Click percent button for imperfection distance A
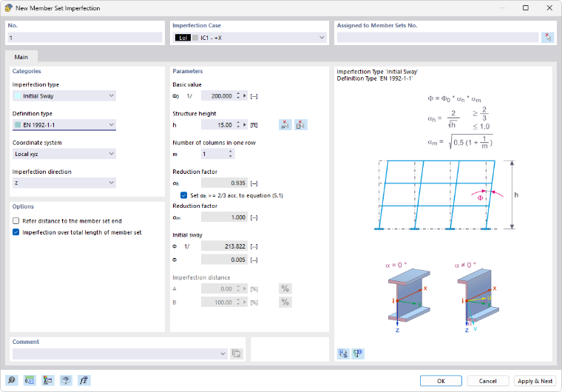 click(285, 288)
